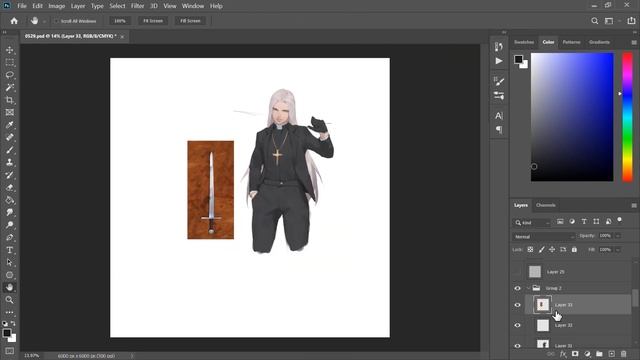
Task: Open the Filter menu
Action: tap(138, 6)
